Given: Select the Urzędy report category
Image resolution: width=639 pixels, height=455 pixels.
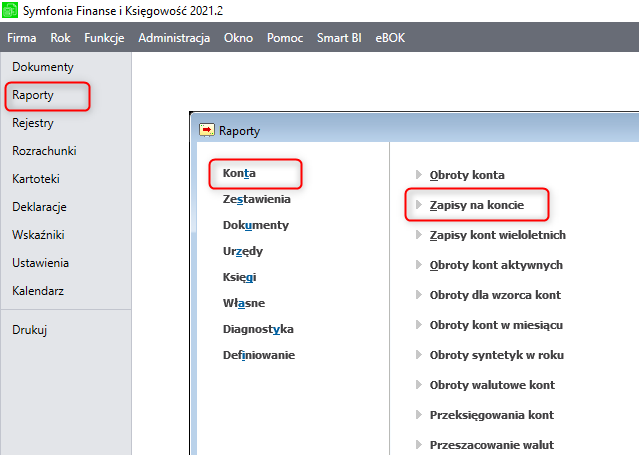Looking at the screenshot, I should tap(243, 251).
